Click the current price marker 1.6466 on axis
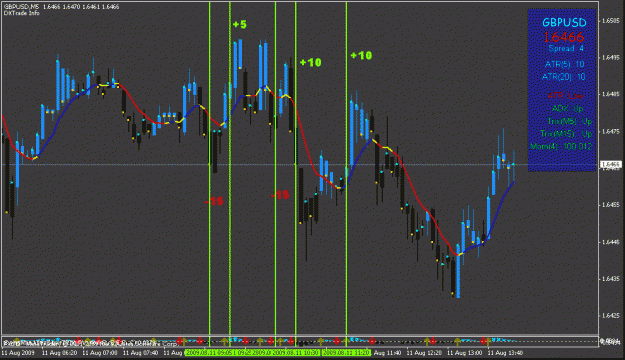This screenshot has height=360, width=625. click(x=611, y=164)
